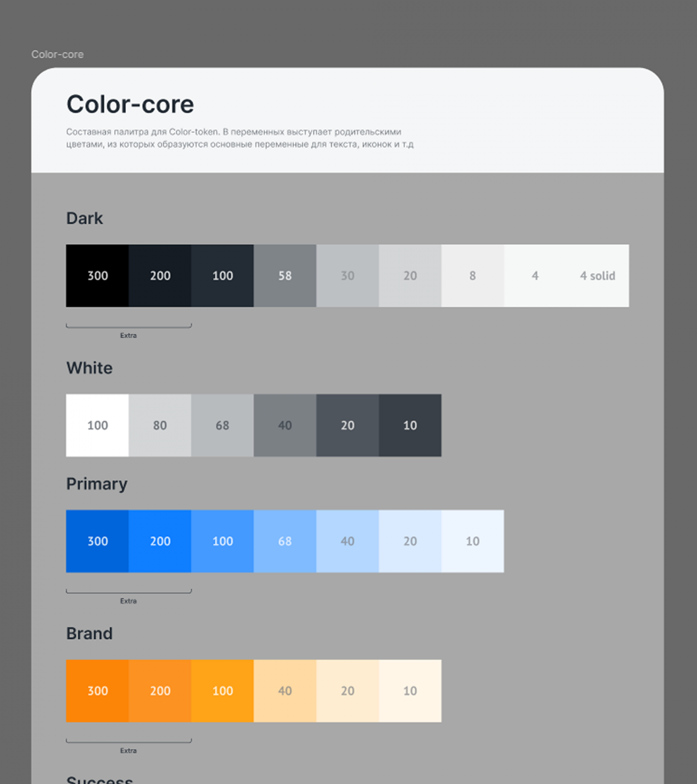
Task: Select the Primary 68 blue swatch
Action: point(285,541)
